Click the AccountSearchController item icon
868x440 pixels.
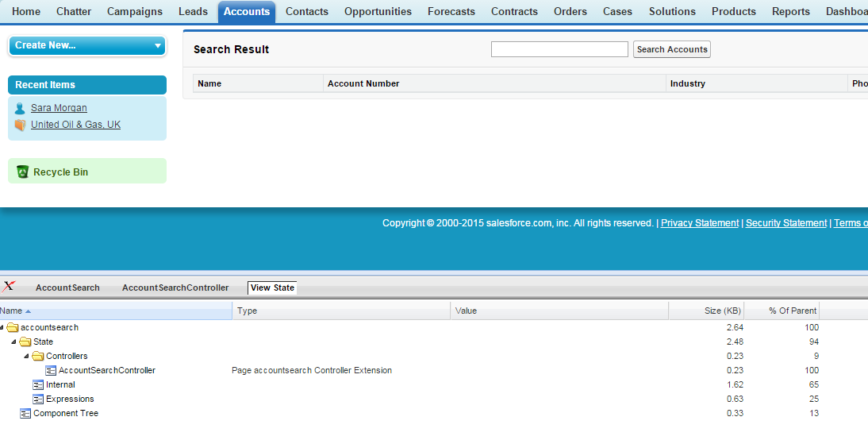(52, 371)
